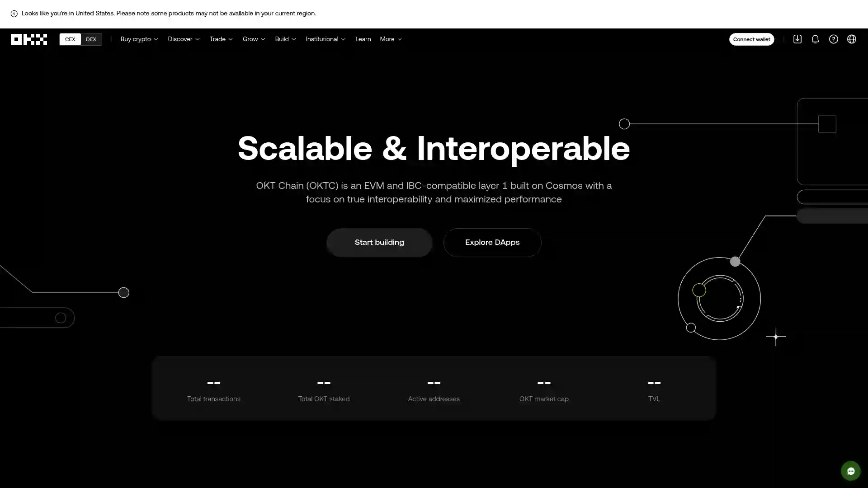Click the help/question mark icon
The width and height of the screenshot is (868, 488).
point(834,39)
